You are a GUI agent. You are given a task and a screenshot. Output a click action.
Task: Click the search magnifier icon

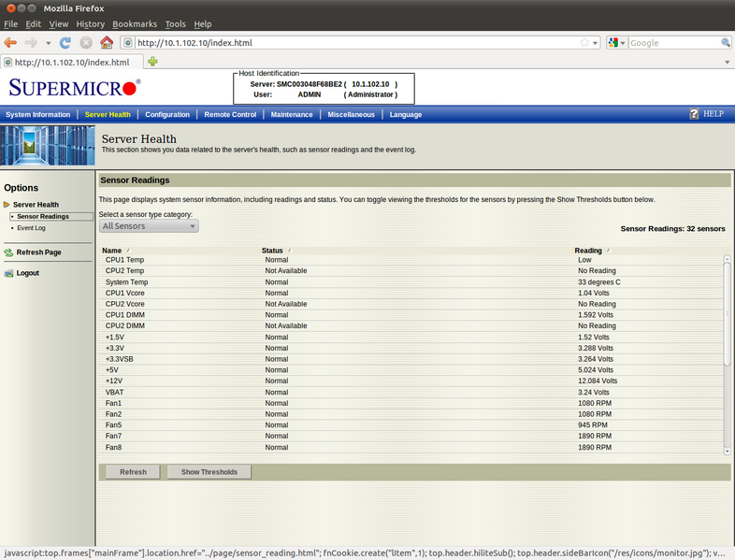[x=725, y=43]
